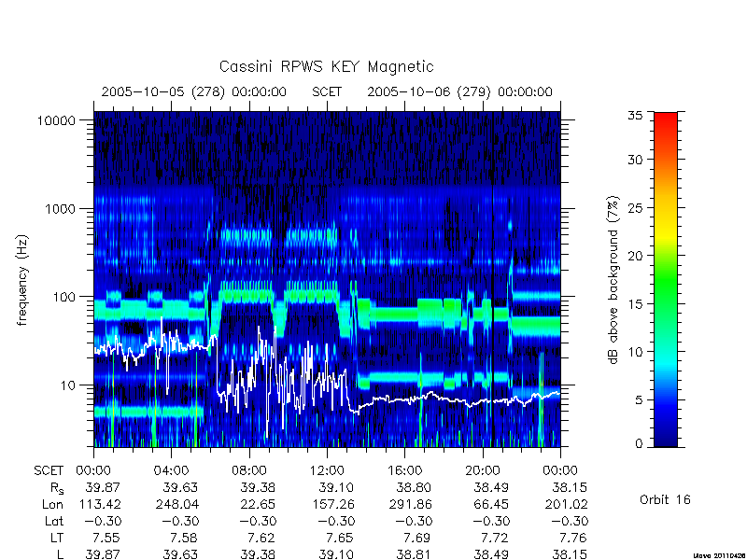
Task: Click the Lon row label
Action: click(52, 504)
